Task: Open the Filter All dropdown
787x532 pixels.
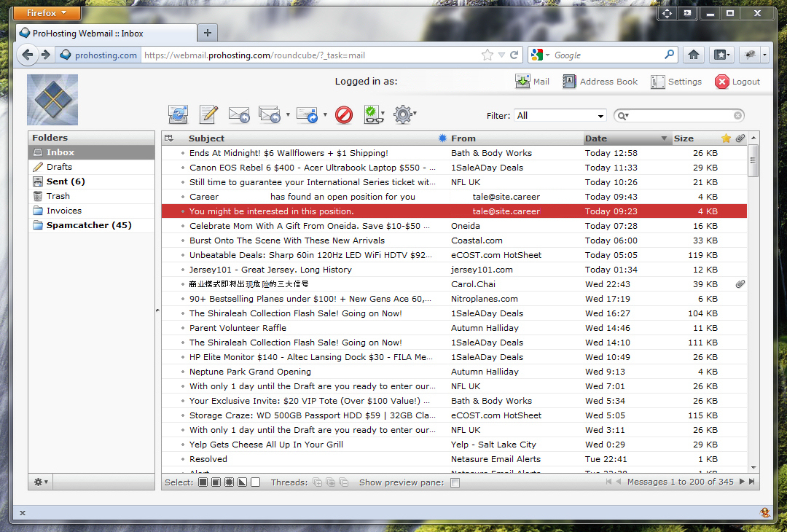Action: coord(560,115)
